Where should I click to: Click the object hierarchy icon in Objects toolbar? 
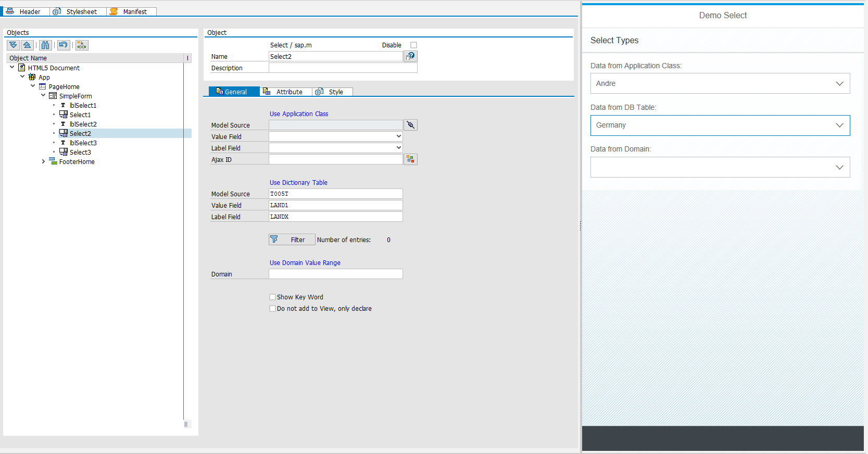tap(82, 45)
